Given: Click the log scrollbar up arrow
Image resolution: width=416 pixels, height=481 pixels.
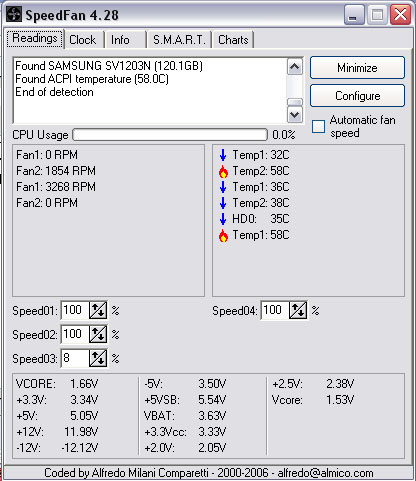Looking at the screenshot, I should tap(295, 67).
